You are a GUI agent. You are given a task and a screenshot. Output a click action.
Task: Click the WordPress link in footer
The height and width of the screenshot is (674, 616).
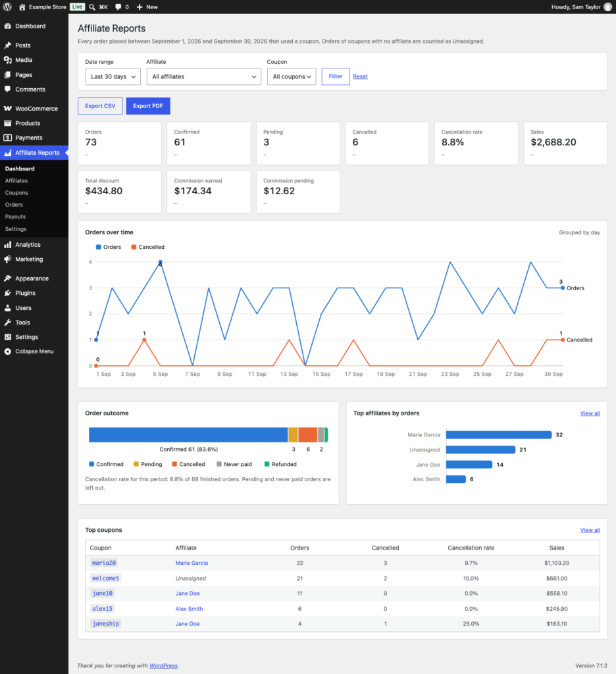pyautogui.click(x=163, y=665)
